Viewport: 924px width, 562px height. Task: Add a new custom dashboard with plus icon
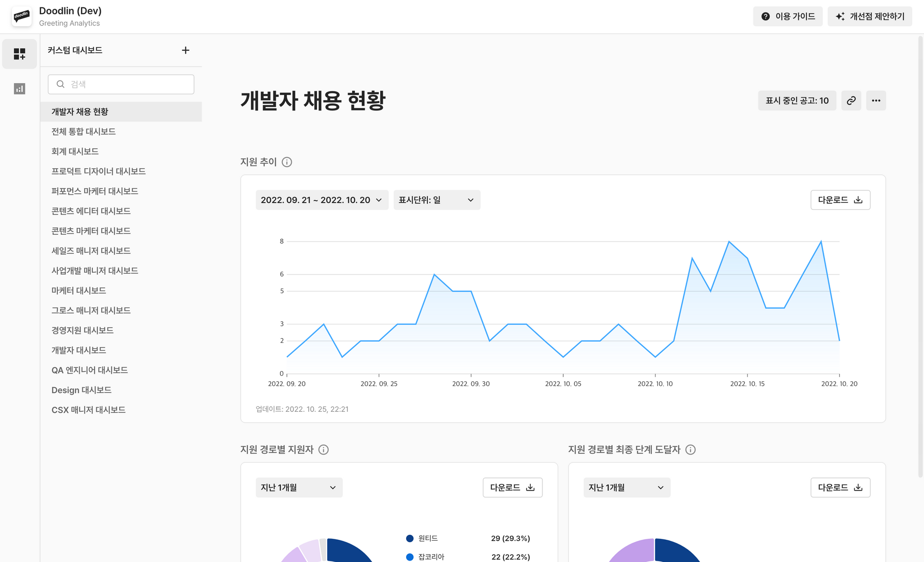185,50
